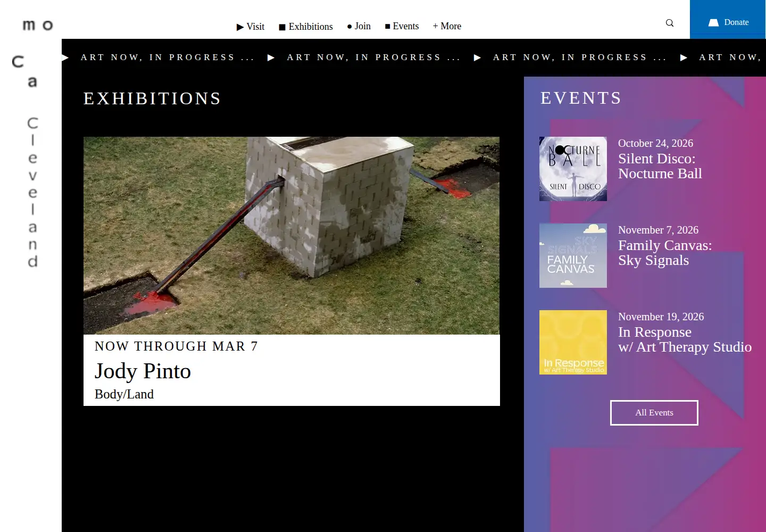766x532 pixels.
Task: Open In Response w/ Art Therapy Studio
Action: click(685, 339)
